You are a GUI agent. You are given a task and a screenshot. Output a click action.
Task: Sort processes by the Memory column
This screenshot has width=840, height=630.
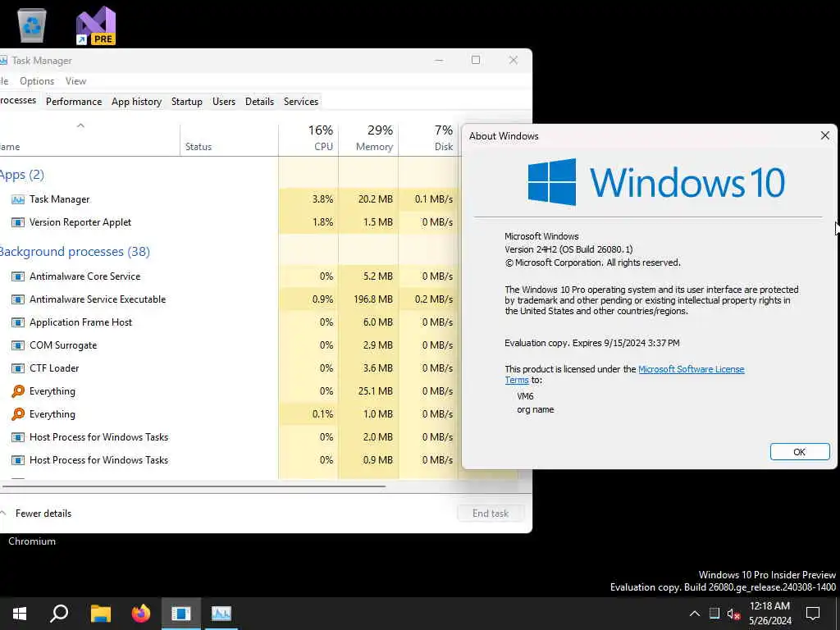pyautogui.click(x=368, y=138)
